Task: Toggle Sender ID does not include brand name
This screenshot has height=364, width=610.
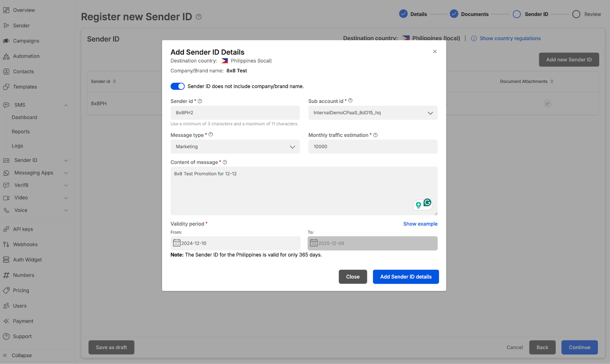Action: pos(178,87)
